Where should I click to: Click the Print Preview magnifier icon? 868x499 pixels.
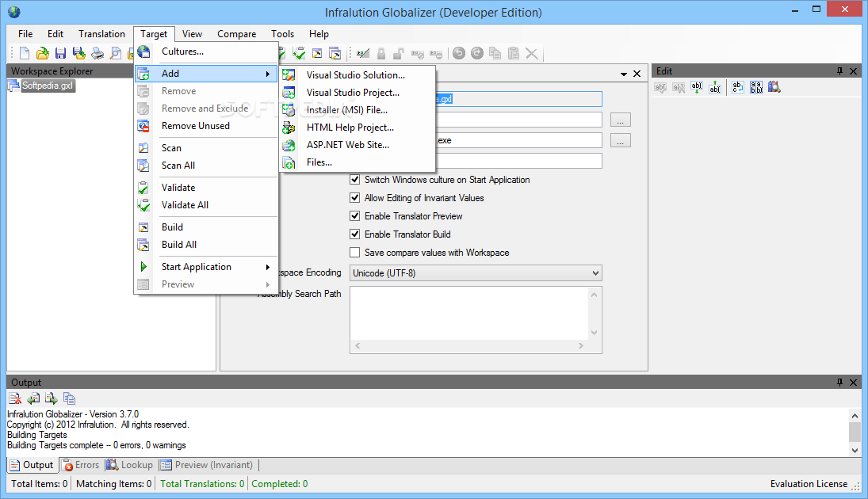[116, 53]
